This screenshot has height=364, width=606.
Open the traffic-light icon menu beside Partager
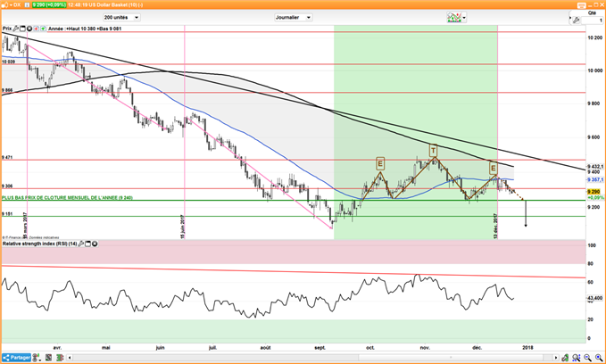[36, 358]
